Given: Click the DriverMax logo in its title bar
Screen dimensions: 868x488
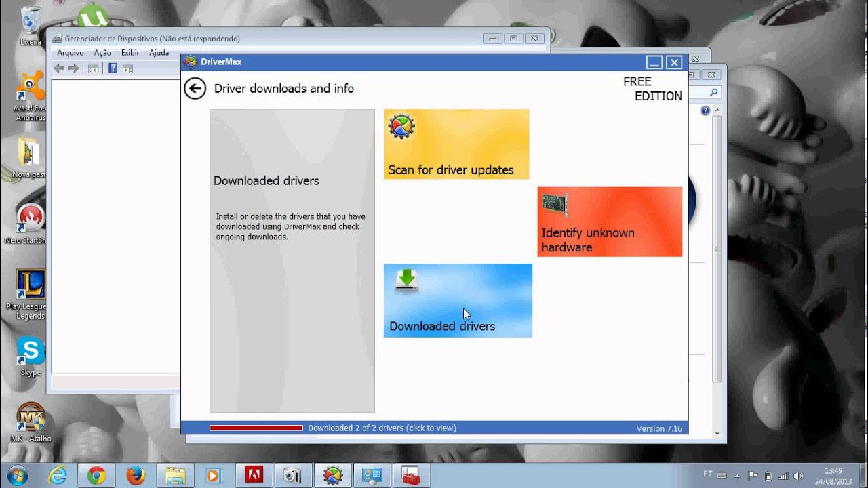Looking at the screenshot, I should click(191, 62).
